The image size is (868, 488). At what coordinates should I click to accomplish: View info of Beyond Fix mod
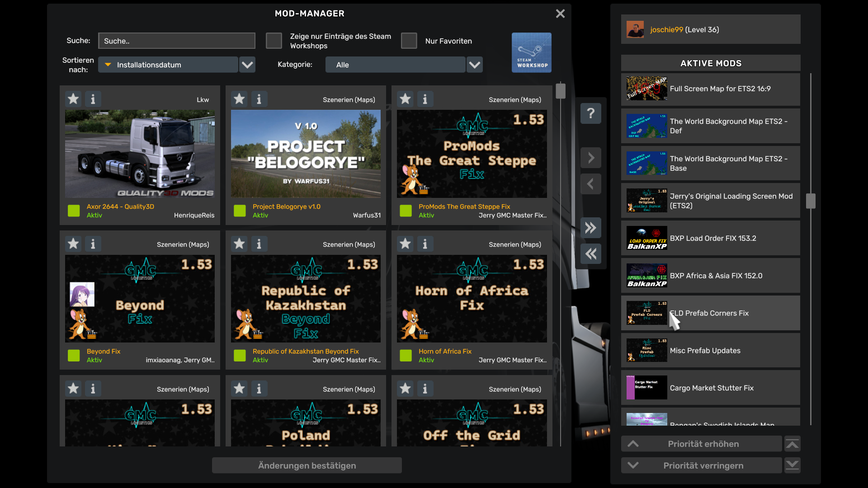coord(93,244)
